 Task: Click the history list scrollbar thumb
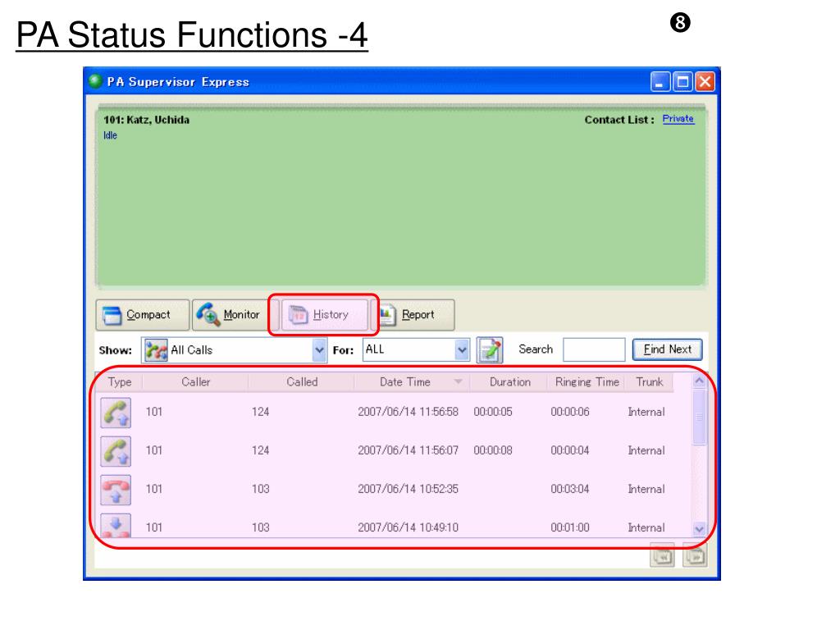tap(699, 417)
